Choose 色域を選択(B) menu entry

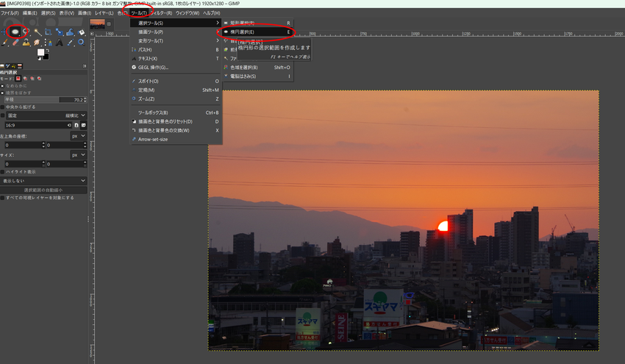(x=258, y=68)
